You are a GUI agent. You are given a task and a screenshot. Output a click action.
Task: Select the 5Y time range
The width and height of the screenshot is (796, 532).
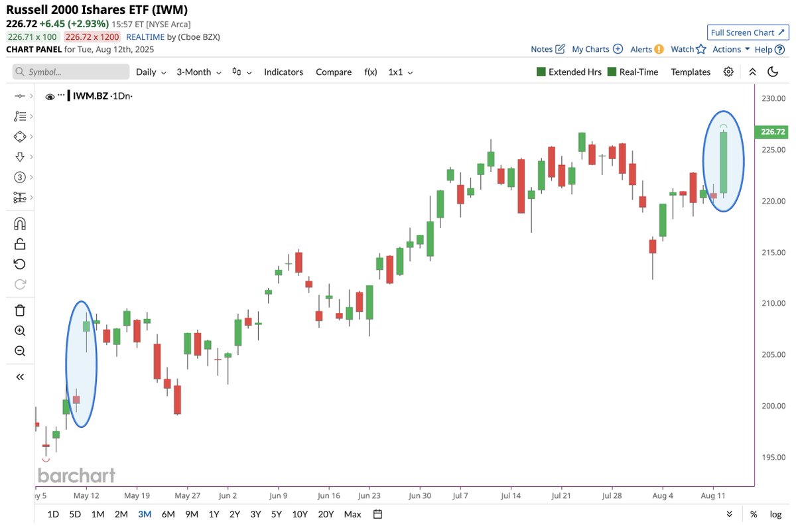point(276,514)
